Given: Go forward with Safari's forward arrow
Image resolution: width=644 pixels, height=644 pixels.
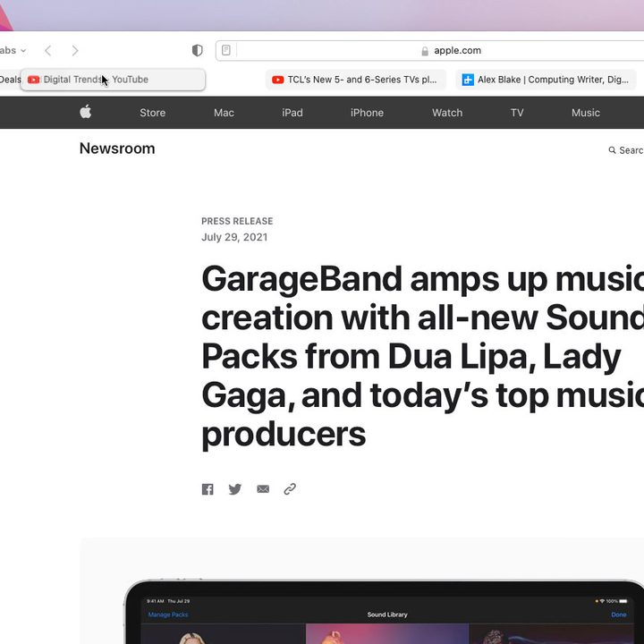Looking at the screenshot, I should [x=75, y=50].
